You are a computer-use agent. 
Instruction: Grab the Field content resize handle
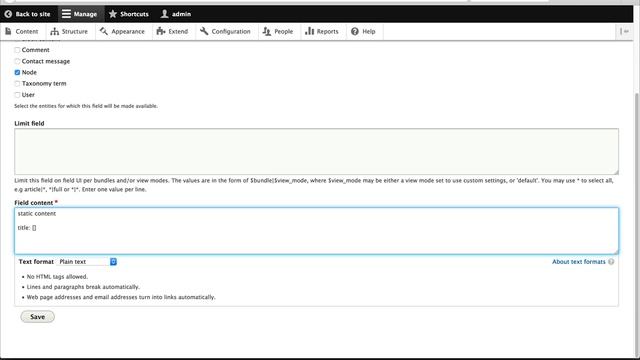coord(616,251)
